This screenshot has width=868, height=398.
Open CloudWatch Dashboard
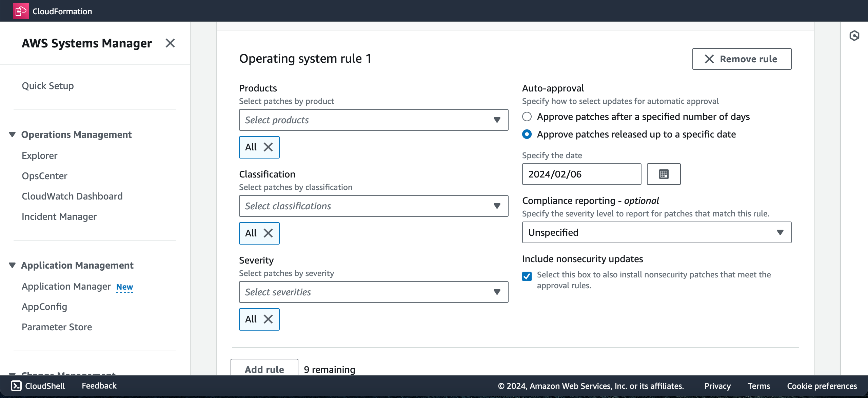(72, 196)
